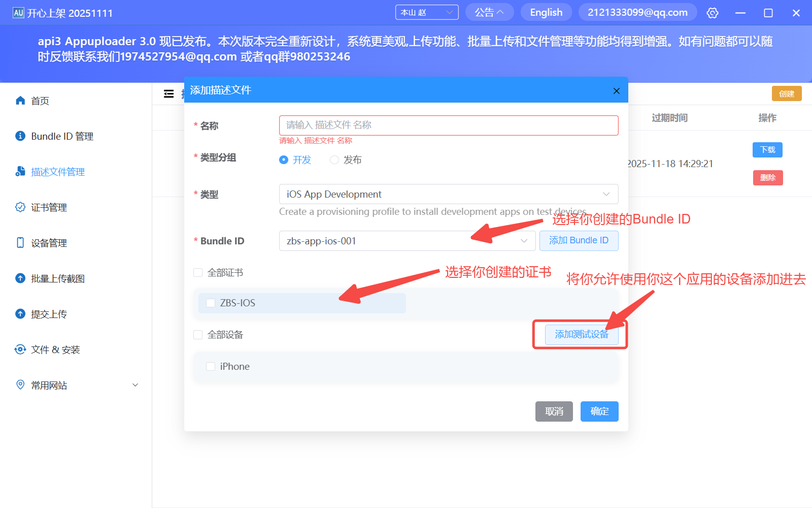Open 证书管理 from the sidebar
Image resolution: width=812 pixels, height=508 pixels.
tap(49, 207)
